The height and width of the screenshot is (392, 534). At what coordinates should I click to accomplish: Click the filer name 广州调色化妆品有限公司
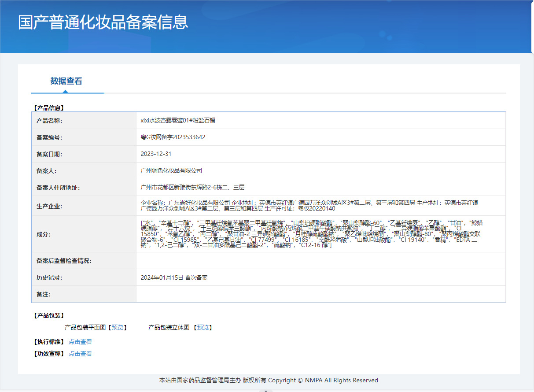tap(171, 170)
